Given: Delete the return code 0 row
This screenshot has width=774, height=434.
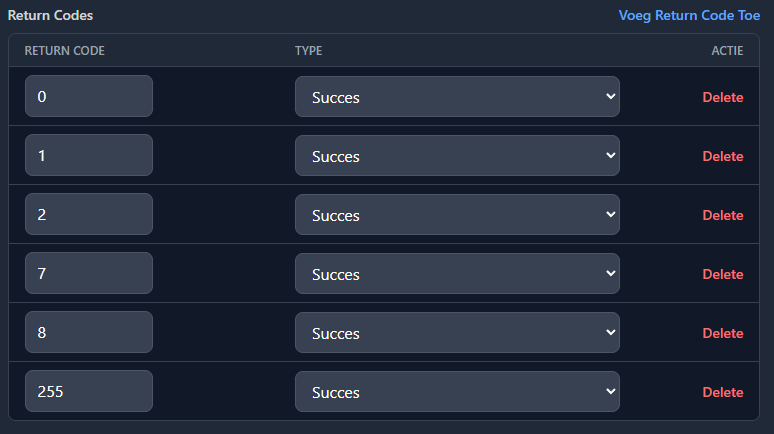Looking at the screenshot, I should pos(722,97).
